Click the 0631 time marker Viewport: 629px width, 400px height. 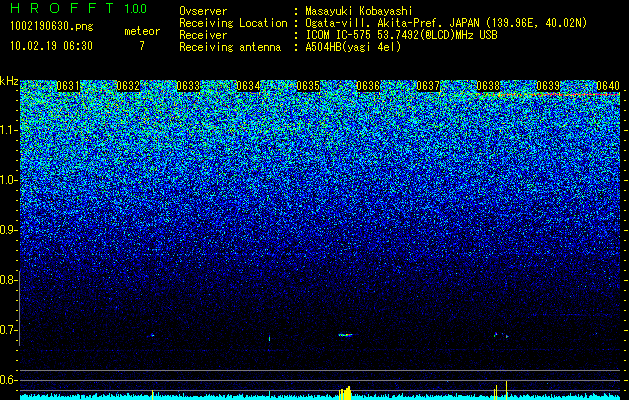(x=68, y=86)
